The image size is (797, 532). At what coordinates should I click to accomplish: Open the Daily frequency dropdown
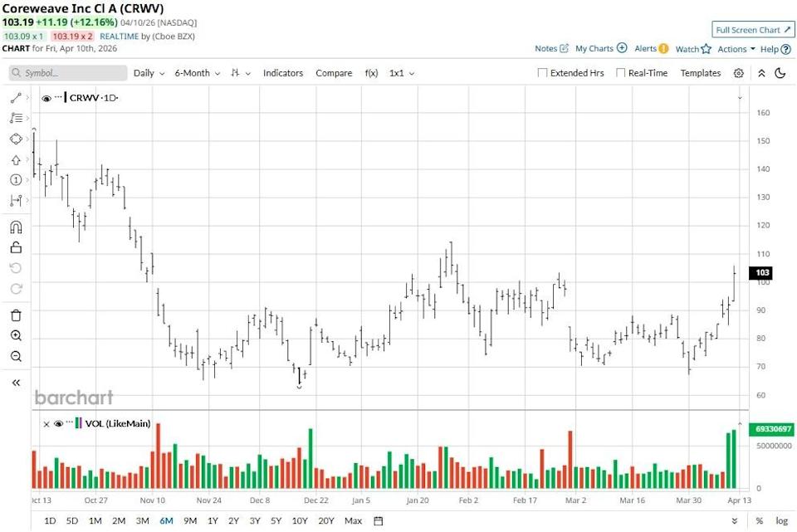[x=148, y=73]
